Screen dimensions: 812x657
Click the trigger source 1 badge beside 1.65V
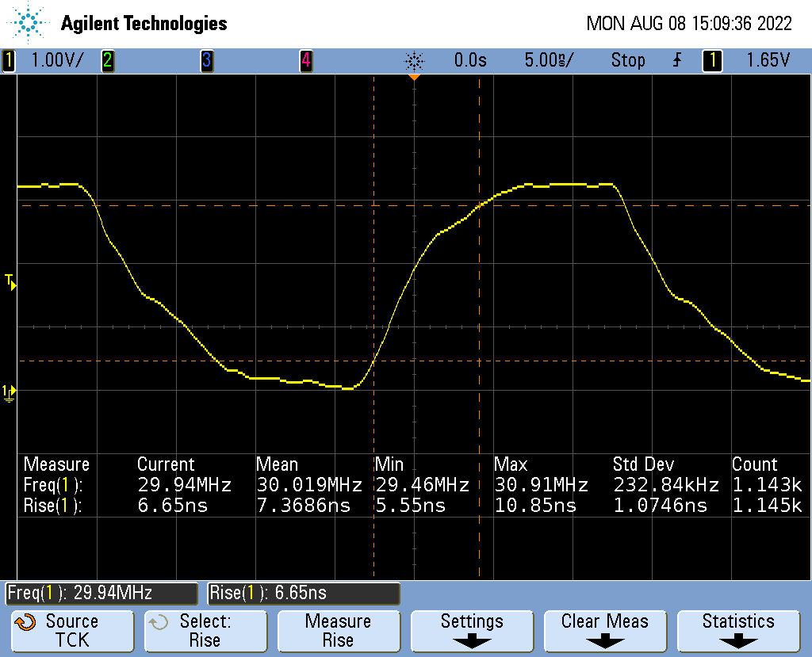(x=711, y=60)
